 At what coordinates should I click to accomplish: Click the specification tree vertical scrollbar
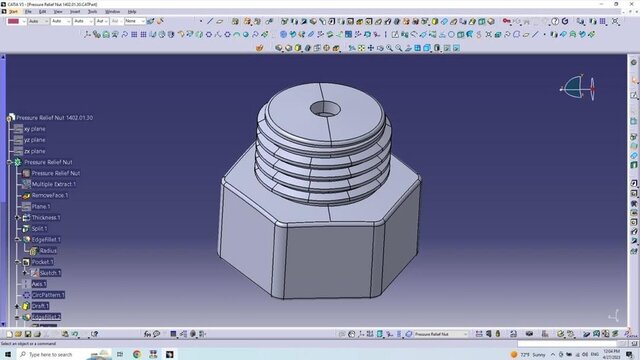3,190
